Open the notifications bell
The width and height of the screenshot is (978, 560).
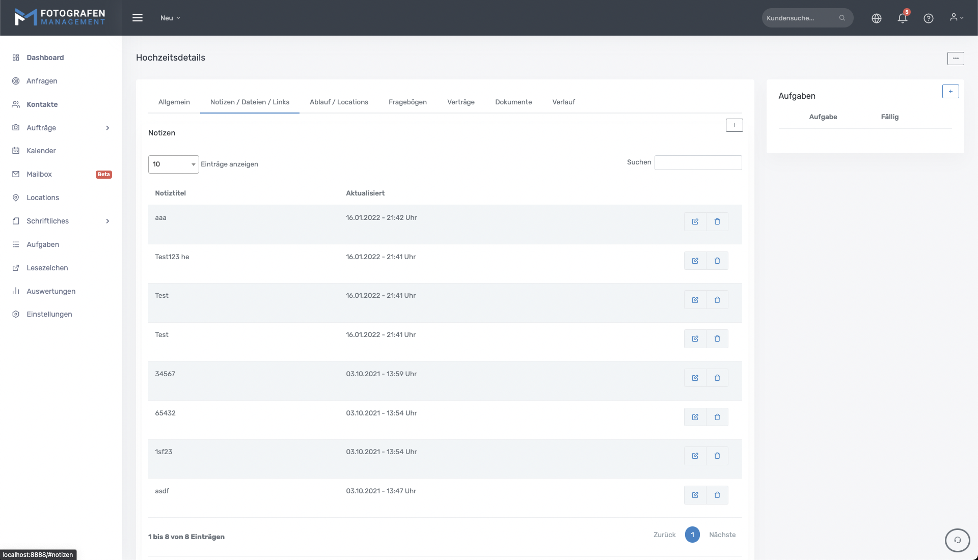pos(902,18)
